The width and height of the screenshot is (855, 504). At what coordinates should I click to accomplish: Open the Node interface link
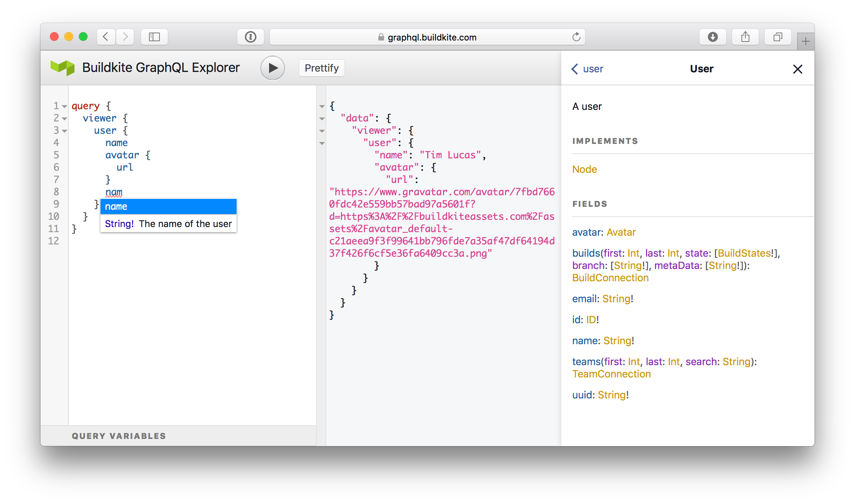[x=584, y=169]
